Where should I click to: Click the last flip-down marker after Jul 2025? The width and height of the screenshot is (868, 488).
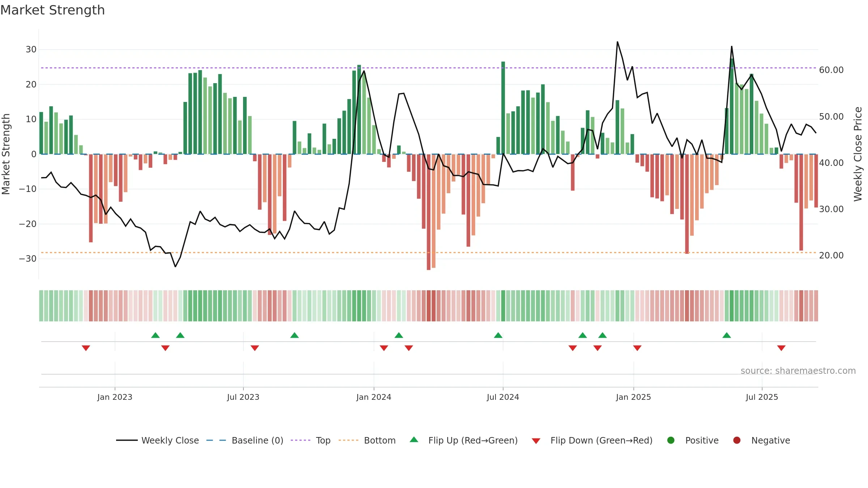click(781, 348)
